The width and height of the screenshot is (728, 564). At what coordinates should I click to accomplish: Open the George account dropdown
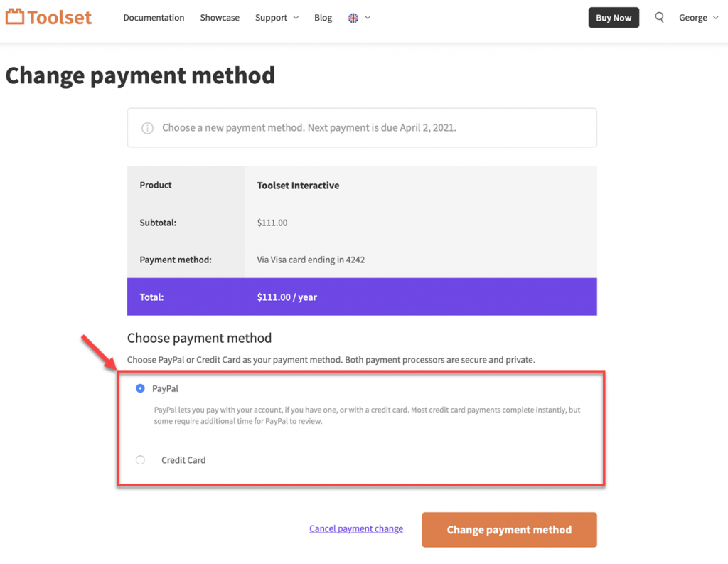(x=698, y=17)
